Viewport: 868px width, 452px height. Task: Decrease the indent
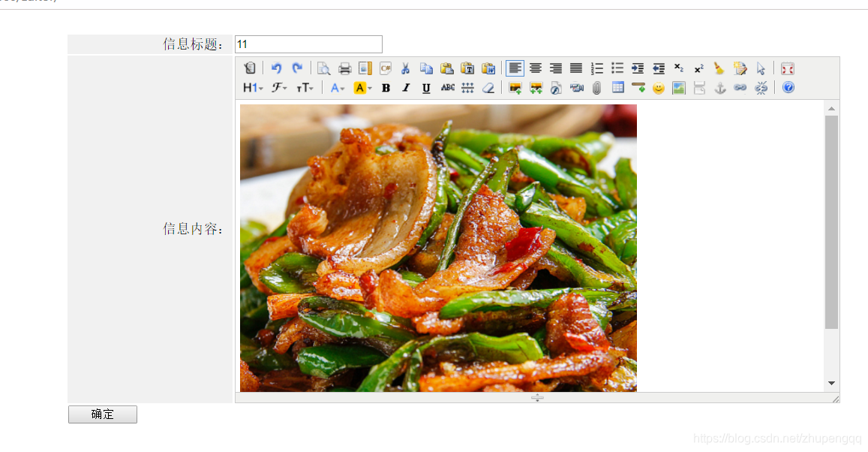coord(658,68)
